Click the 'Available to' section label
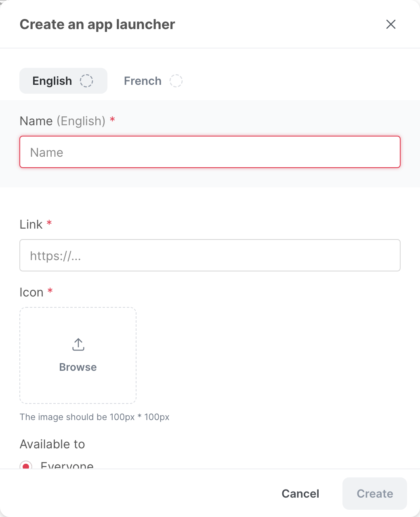The width and height of the screenshot is (420, 517). tap(52, 444)
